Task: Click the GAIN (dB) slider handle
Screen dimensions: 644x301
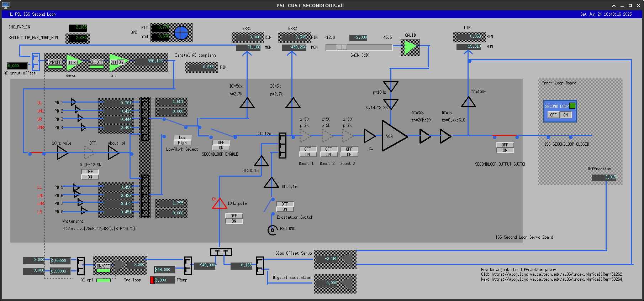Action: point(342,47)
